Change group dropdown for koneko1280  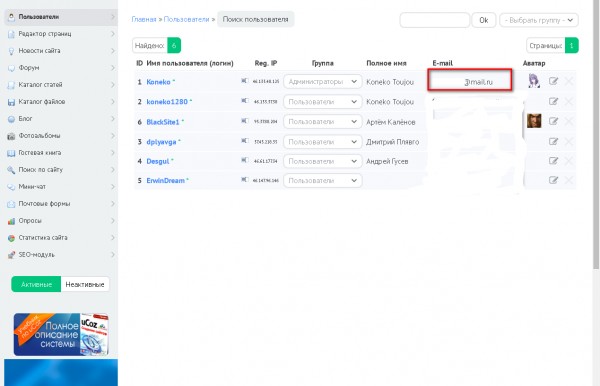tap(323, 102)
